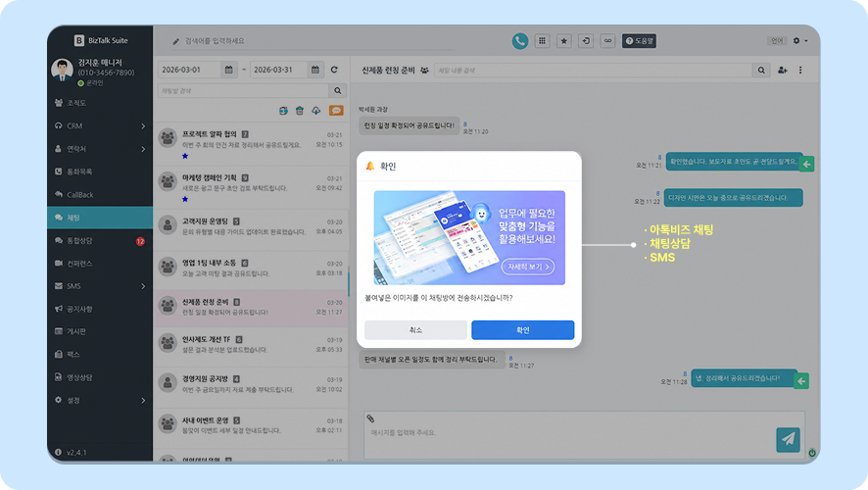Click the version info v2.4.1 icon
Image resolution: width=868 pixels, height=490 pixels.
(x=58, y=453)
